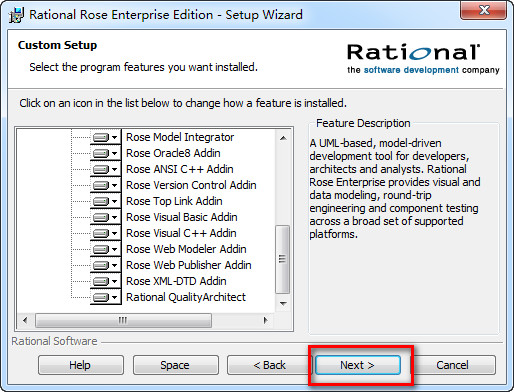The height and width of the screenshot is (392, 514).
Task: Click horizontal scroll right arrow
Action: pos(266,320)
